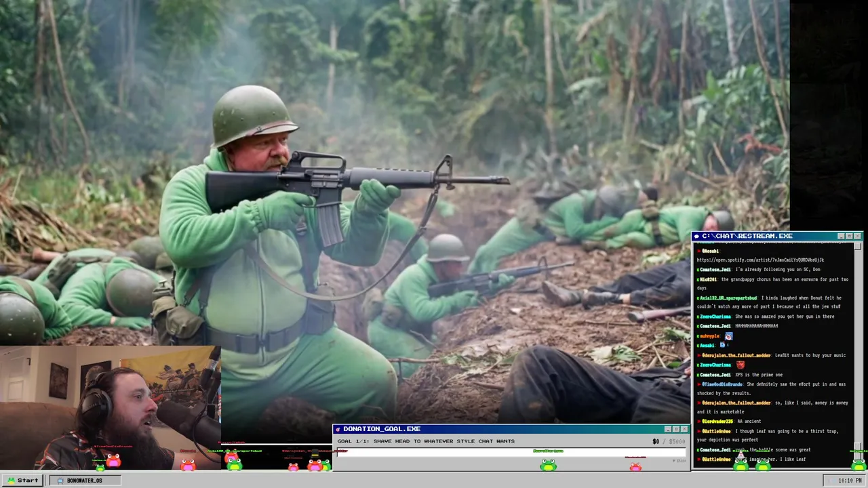The height and width of the screenshot is (488, 868).
Task: Click the platform icon beside Axial32_UR_sparepartsbud
Action: (x=697, y=298)
